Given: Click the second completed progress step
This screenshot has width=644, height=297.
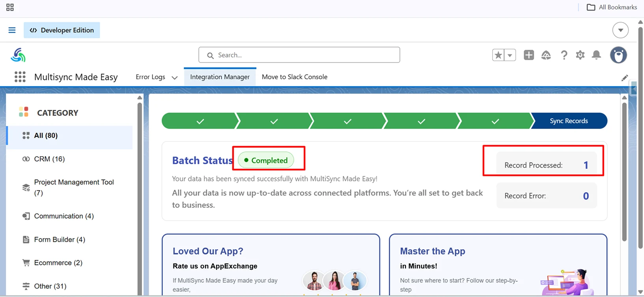Looking at the screenshot, I should pyautogui.click(x=274, y=121).
